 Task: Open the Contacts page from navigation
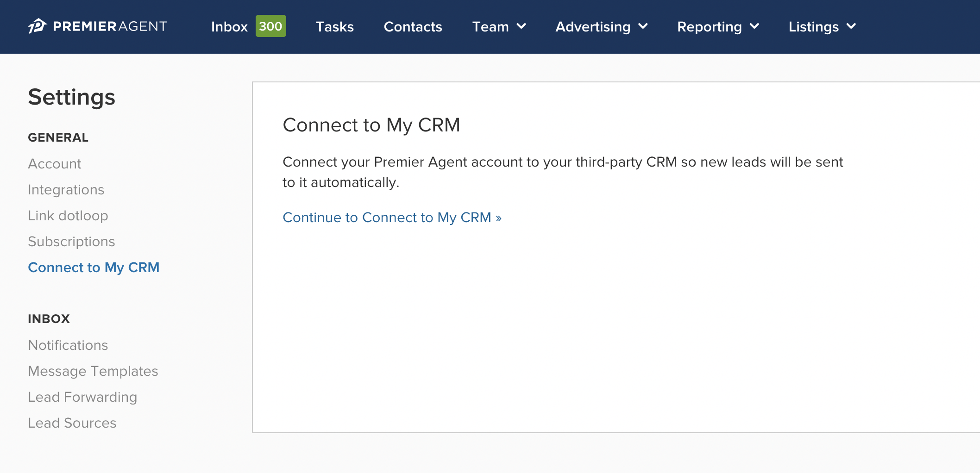413,27
